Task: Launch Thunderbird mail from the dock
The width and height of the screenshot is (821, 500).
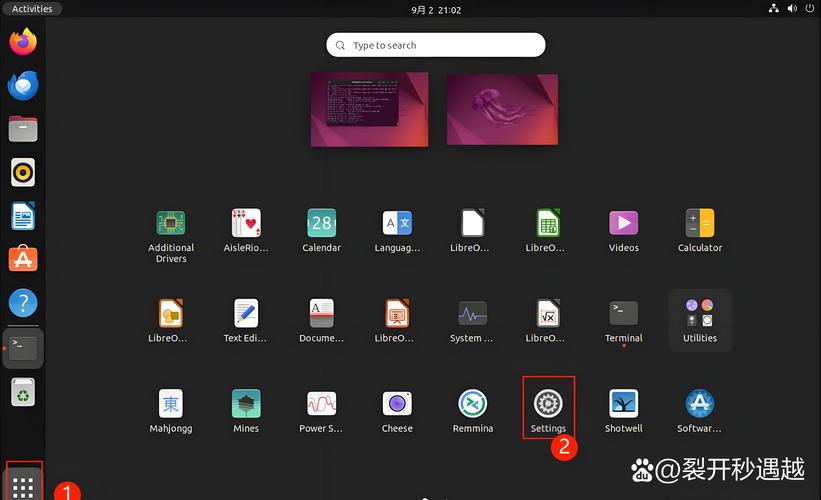Action: tap(23, 85)
